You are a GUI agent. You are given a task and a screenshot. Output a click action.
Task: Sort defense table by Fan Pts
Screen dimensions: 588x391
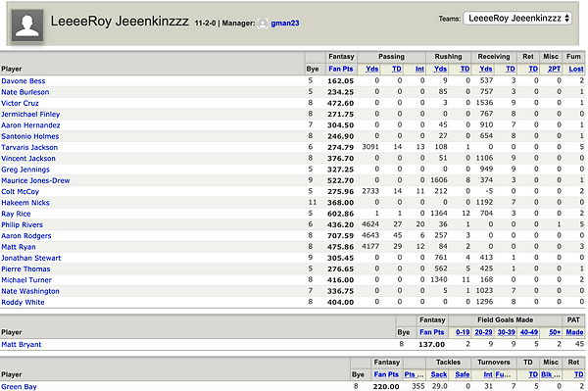click(x=386, y=374)
